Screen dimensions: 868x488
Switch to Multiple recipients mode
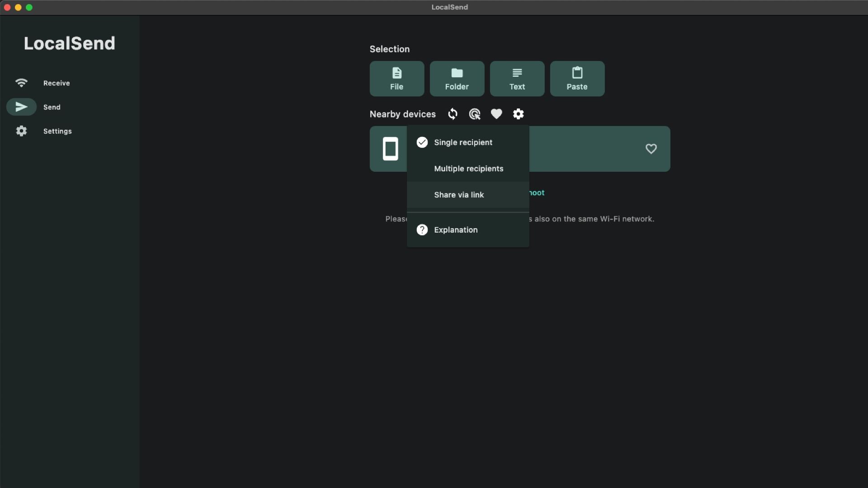click(468, 169)
